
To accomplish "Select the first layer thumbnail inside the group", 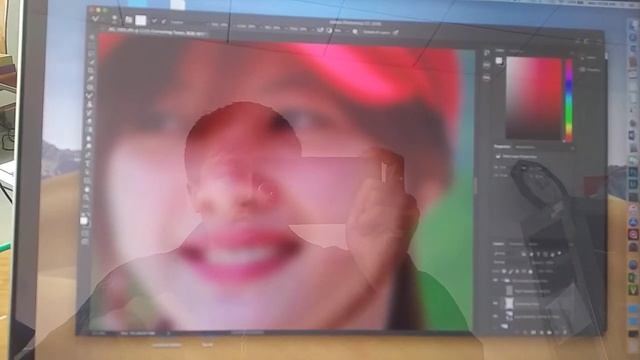I will [509, 291].
